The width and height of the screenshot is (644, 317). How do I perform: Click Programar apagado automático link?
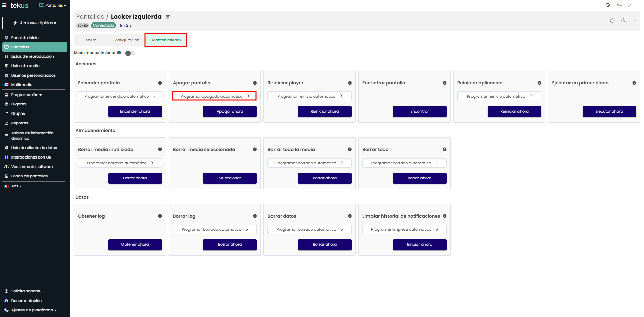point(214,96)
